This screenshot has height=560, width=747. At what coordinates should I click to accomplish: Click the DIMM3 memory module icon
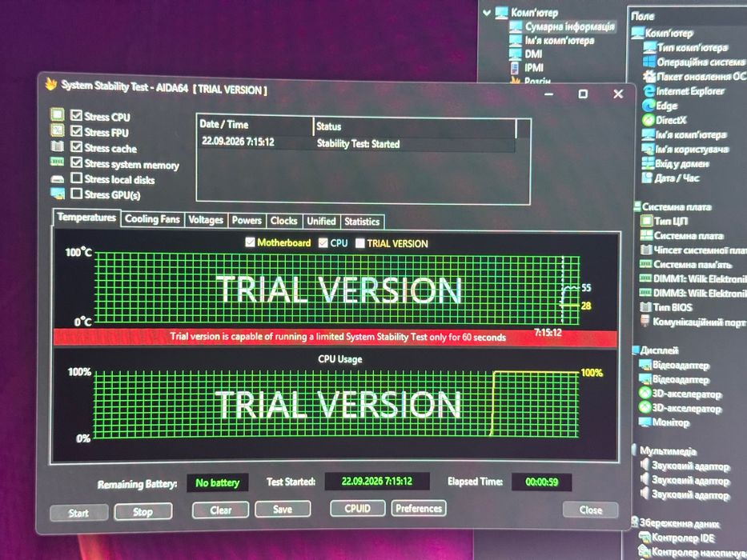pos(645,292)
